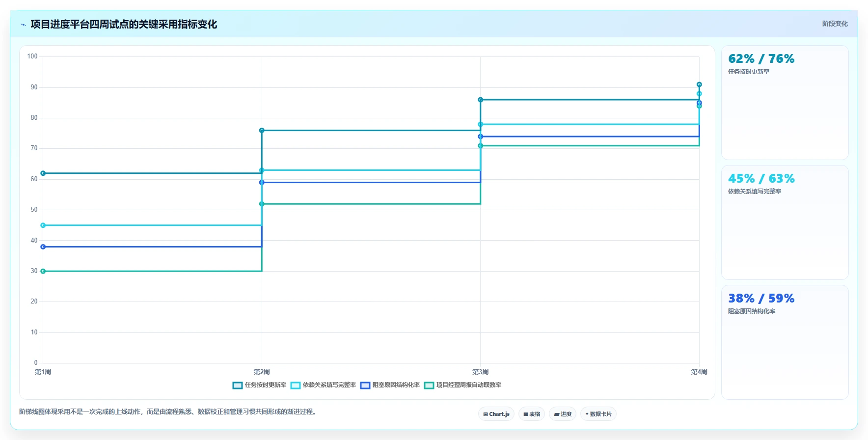The width and height of the screenshot is (868, 440).
Task: Click the week 2 point at 76 on 任务按时更新率
Action: (262, 131)
